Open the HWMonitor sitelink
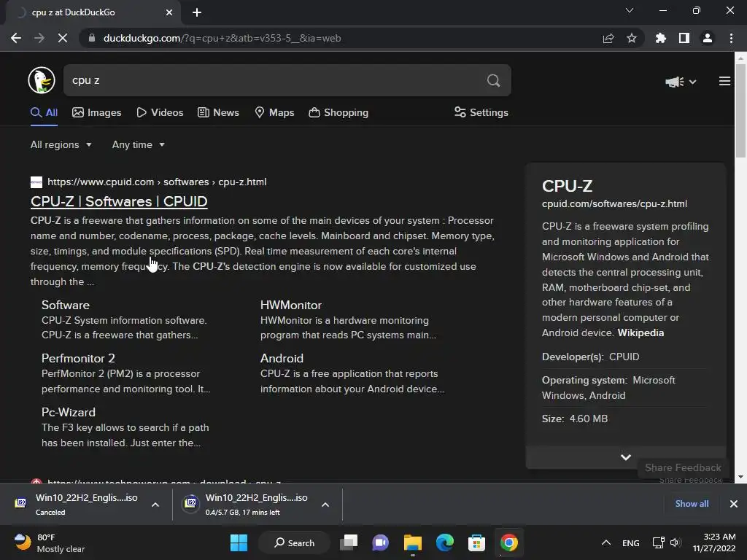The height and width of the screenshot is (560, 747). click(x=290, y=306)
